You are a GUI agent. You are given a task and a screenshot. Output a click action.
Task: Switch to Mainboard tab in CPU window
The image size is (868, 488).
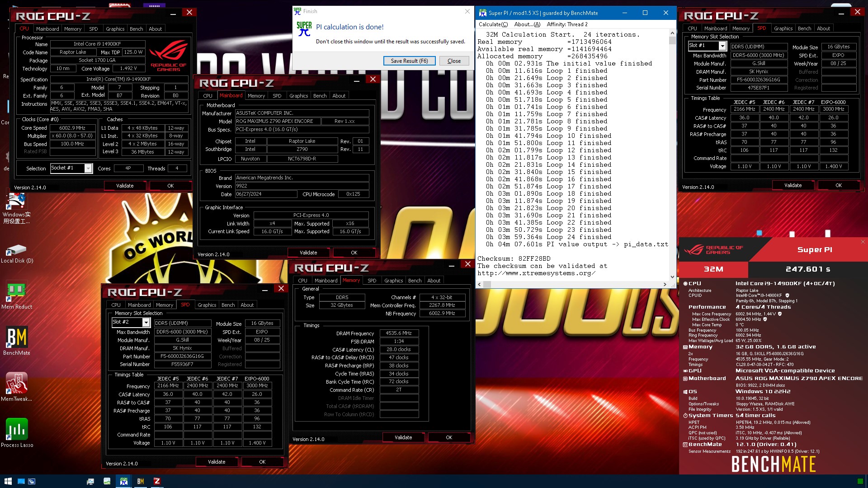pyautogui.click(x=47, y=29)
